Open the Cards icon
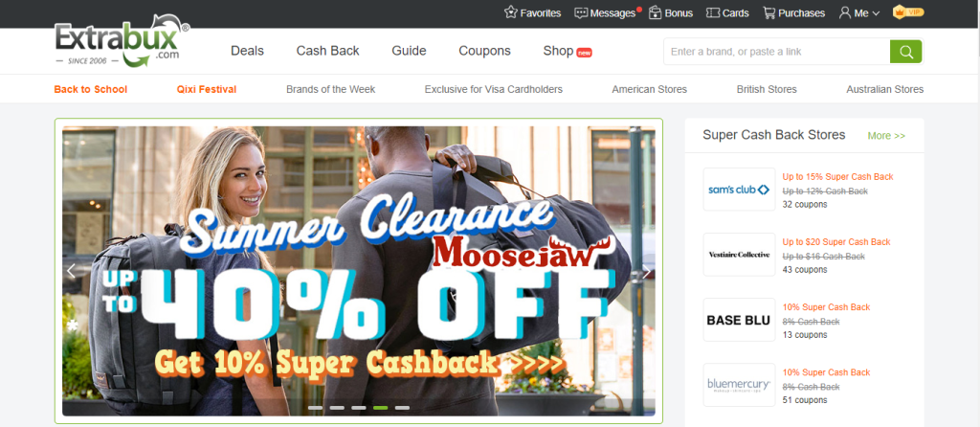 click(x=712, y=13)
